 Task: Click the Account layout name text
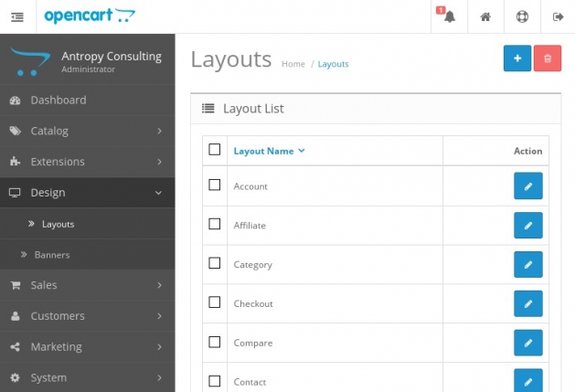[250, 186]
